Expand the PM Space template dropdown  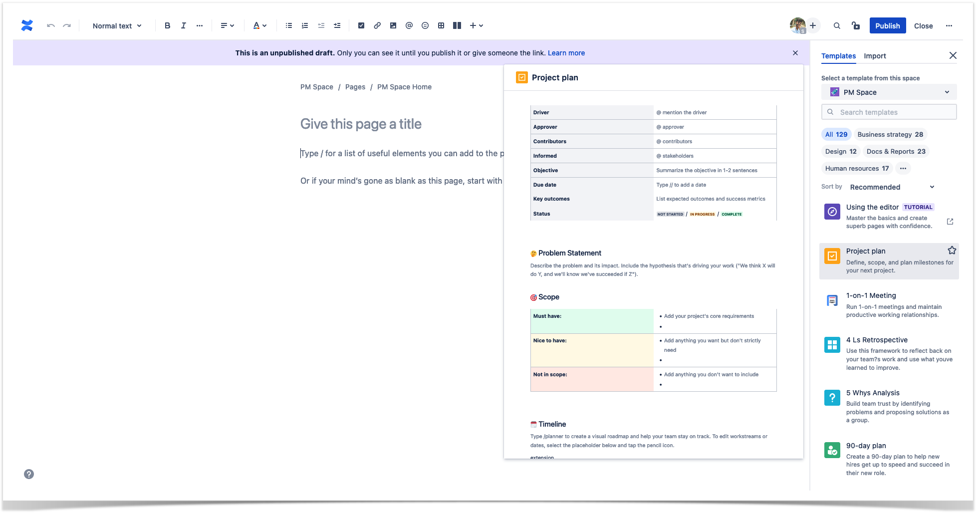click(889, 92)
